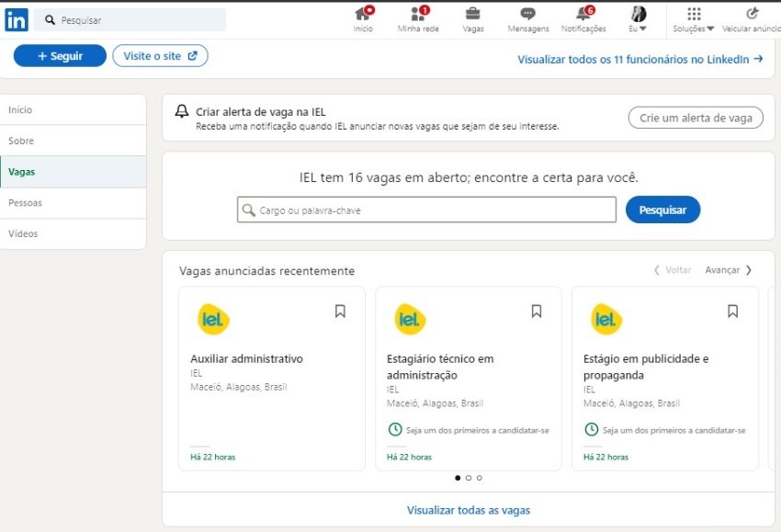The height and width of the screenshot is (532, 781).
Task: Click the bell icon beside Criar alerta de vaga
Action: (x=182, y=111)
